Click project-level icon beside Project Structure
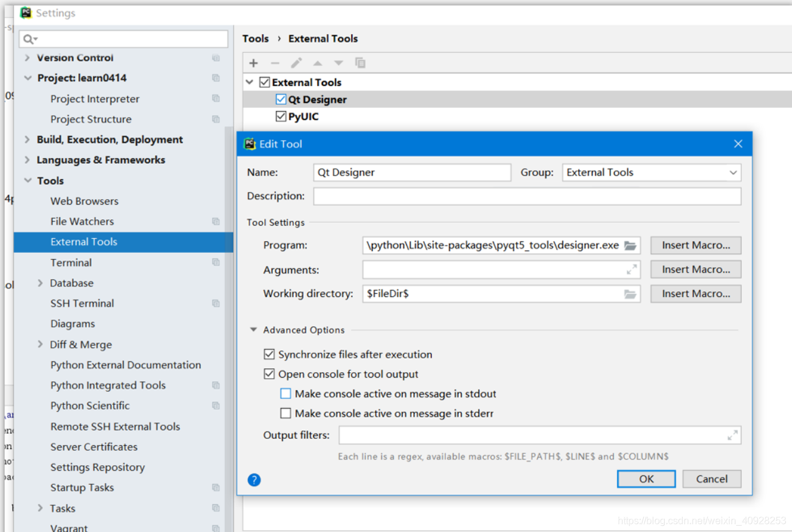This screenshot has width=792, height=532. tap(216, 119)
